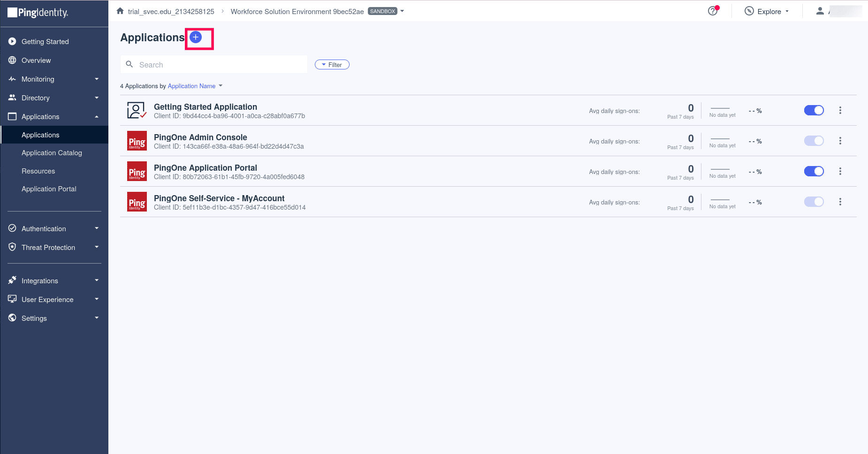Screen dimensions: 868x454
Task: Open the Application Portal section
Action: tap(49, 189)
